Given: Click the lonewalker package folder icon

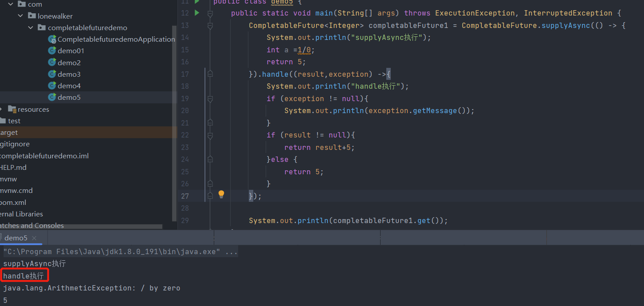Looking at the screenshot, I should 31,16.
